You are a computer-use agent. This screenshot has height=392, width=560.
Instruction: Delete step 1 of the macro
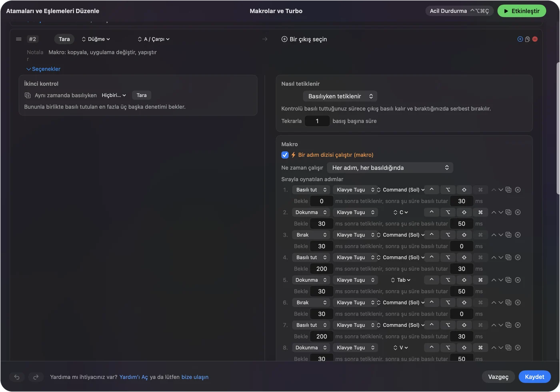[518, 190]
